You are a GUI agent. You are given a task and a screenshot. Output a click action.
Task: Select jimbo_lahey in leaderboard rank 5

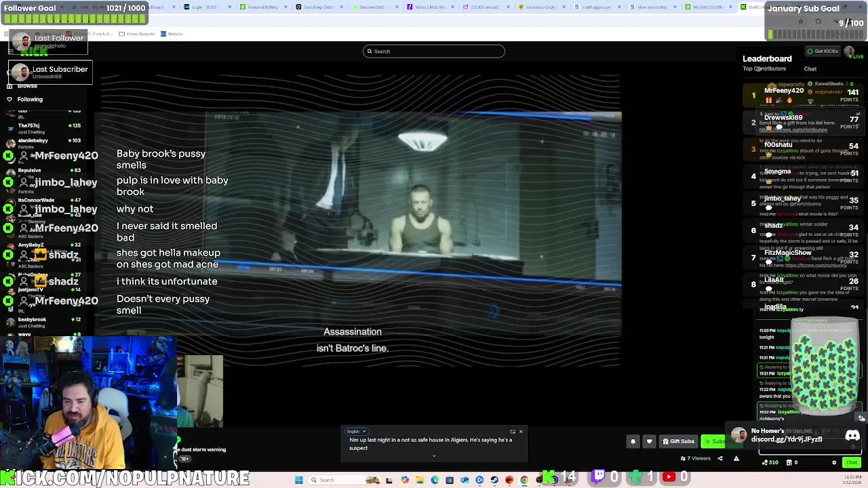782,199
